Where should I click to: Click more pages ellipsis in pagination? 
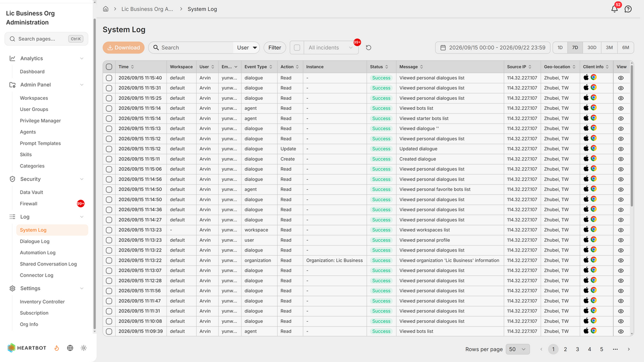coord(615,349)
